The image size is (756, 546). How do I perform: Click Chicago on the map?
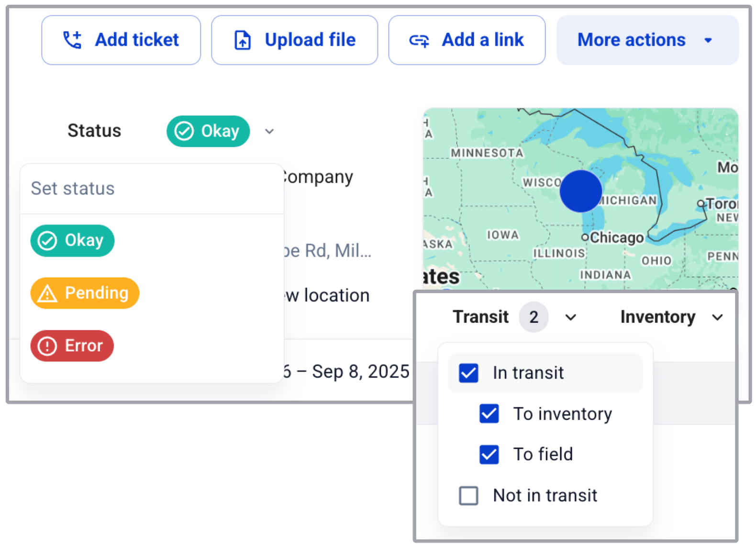click(x=616, y=238)
